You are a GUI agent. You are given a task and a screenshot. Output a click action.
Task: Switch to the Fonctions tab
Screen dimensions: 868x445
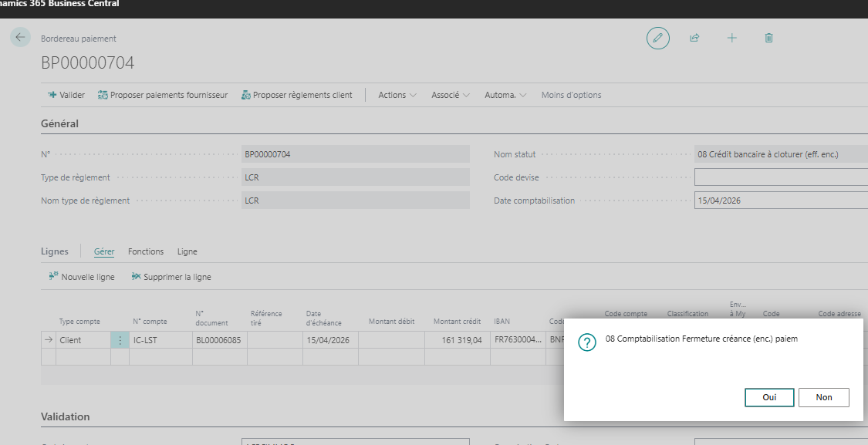pyautogui.click(x=146, y=251)
